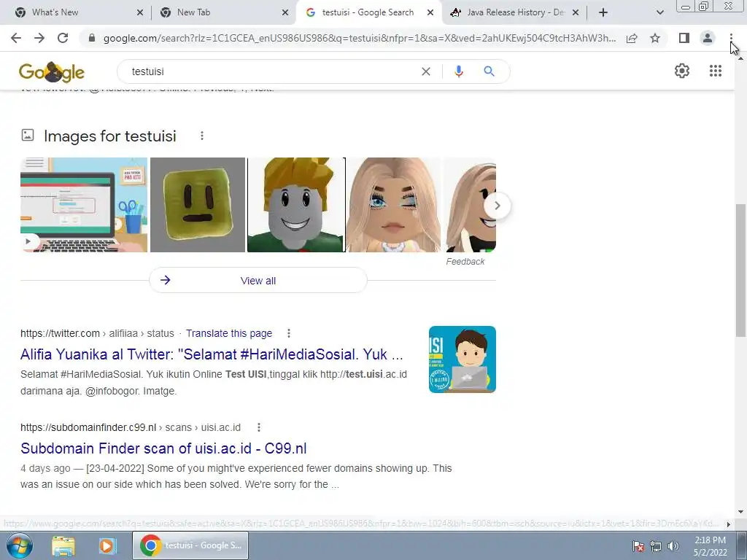The image size is (747, 560).
Task: Reload the Google search page
Action: click(x=63, y=38)
